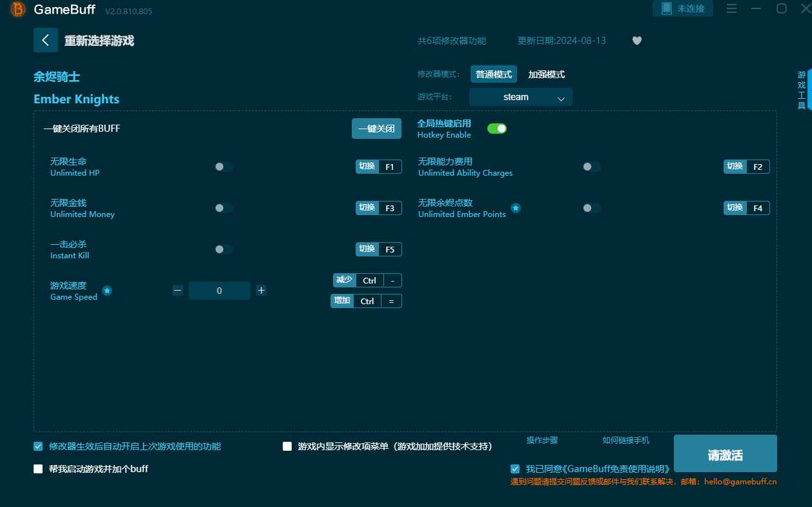Viewport: 812px width, 507px height.
Task: Click the 共6项修改器功能 text
Action: (x=452, y=41)
